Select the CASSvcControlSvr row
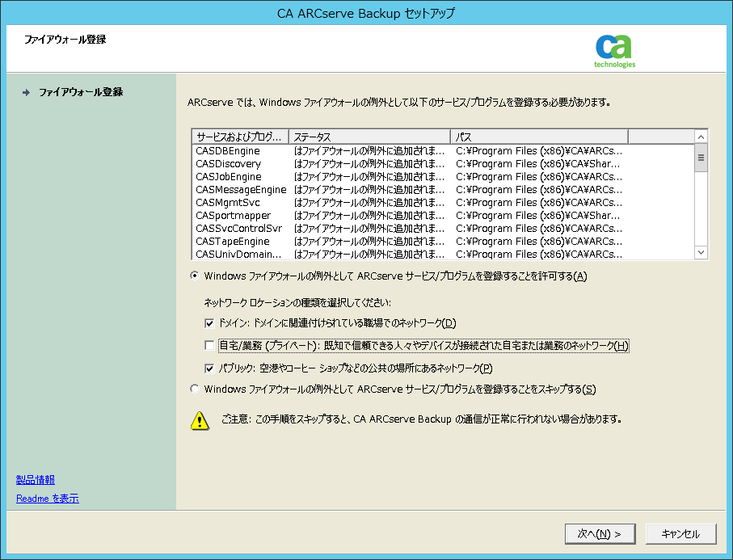The height and width of the screenshot is (560, 733). point(443,229)
